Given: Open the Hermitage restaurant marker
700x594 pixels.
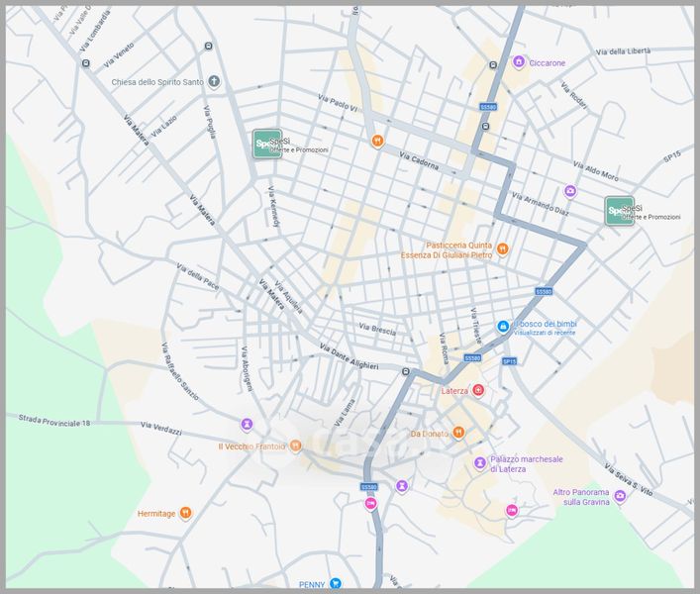Looking at the screenshot, I should pyautogui.click(x=186, y=514).
